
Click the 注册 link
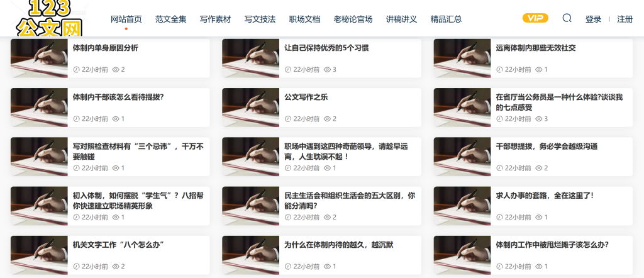625,19
